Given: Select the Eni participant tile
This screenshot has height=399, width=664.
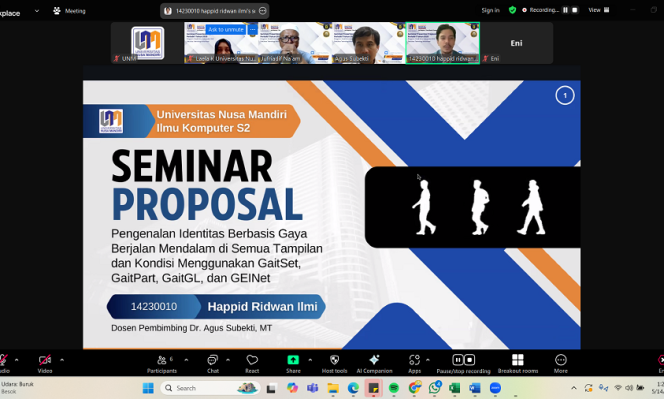Looking at the screenshot, I should point(516,43).
